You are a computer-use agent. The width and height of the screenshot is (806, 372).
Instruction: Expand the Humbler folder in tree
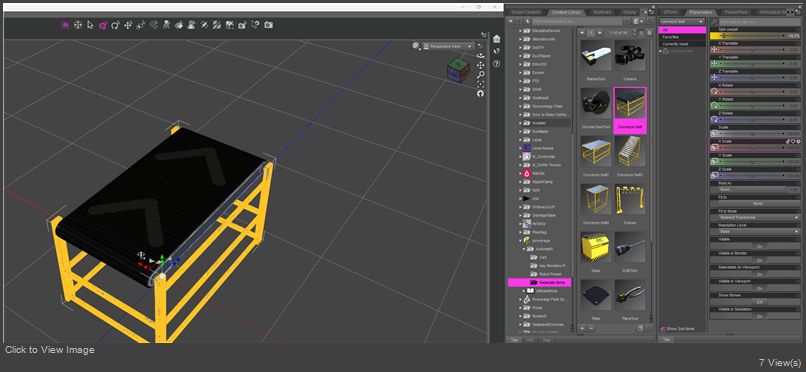(520, 123)
